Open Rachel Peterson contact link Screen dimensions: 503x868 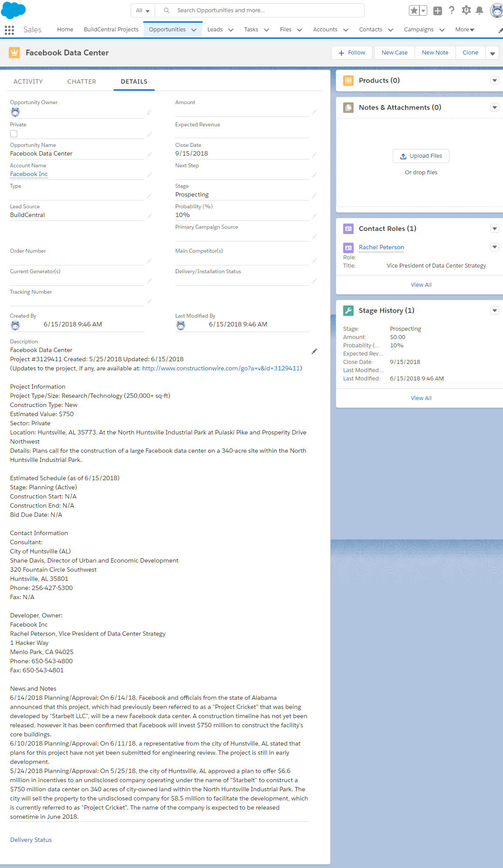[x=381, y=248]
